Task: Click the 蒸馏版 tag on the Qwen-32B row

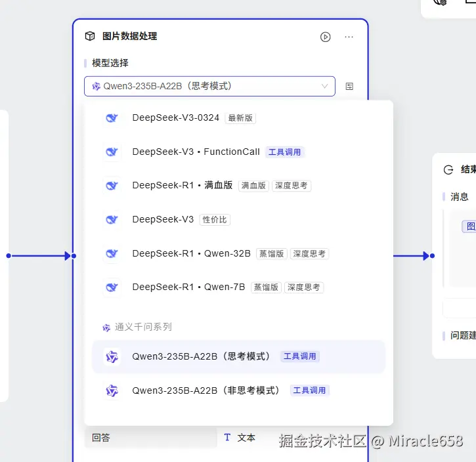Action: click(x=271, y=253)
